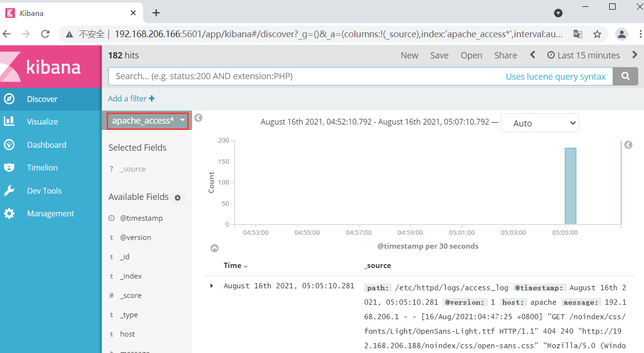The width and height of the screenshot is (644, 353).
Task: Open Available Fields gear settings
Action: 178,198
